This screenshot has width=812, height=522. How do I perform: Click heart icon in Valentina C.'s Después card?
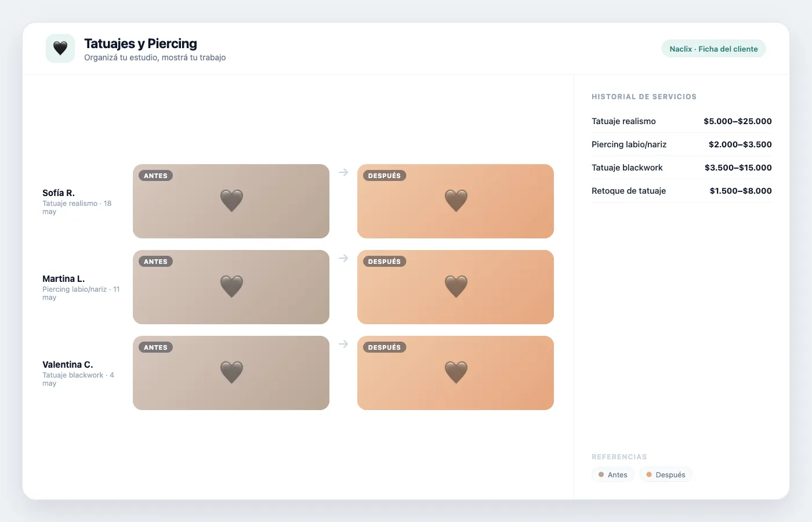click(456, 372)
